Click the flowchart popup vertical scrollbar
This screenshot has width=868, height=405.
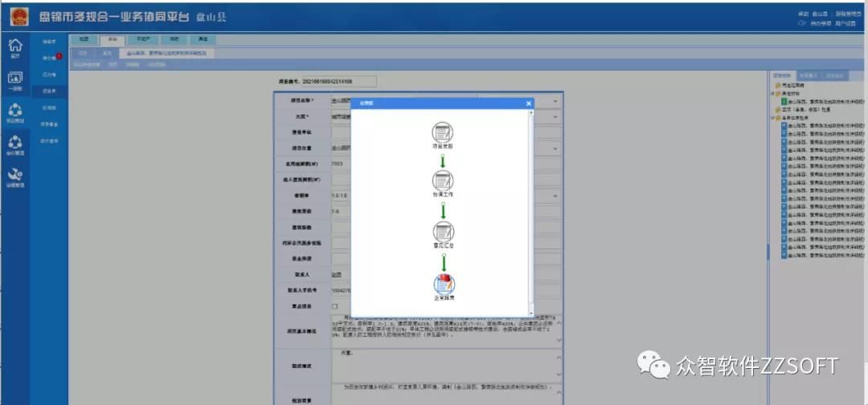530,209
